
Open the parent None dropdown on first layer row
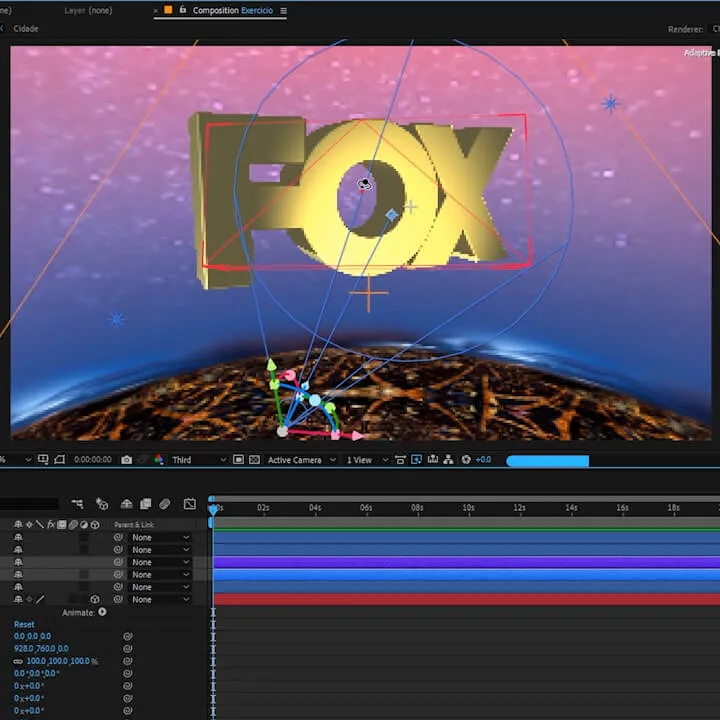click(x=160, y=537)
